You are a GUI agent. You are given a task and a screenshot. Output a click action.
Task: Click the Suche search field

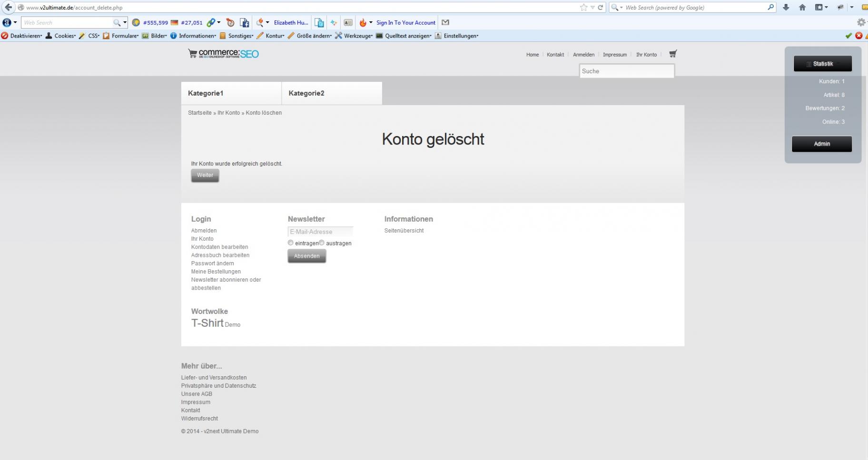pos(626,71)
